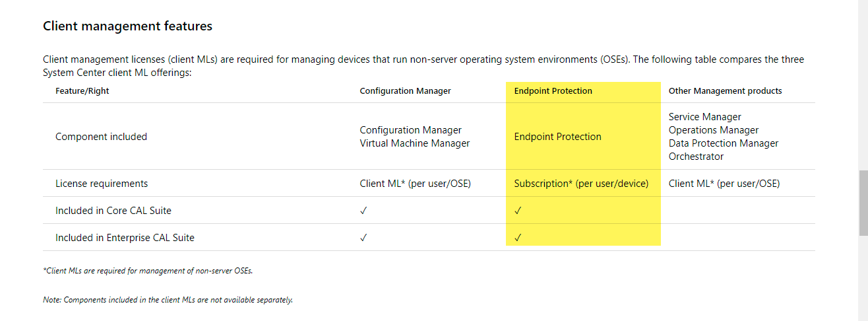The width and height of the screenshot is (868, 321).
Task: Click 'Operations Manager' in the last column
Action: [x=714, y=130]
